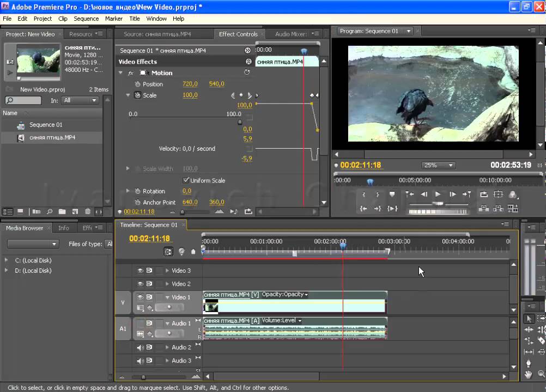Go to previous Scale keyframe
Screen dimensions: 546x392
point(233,95)
